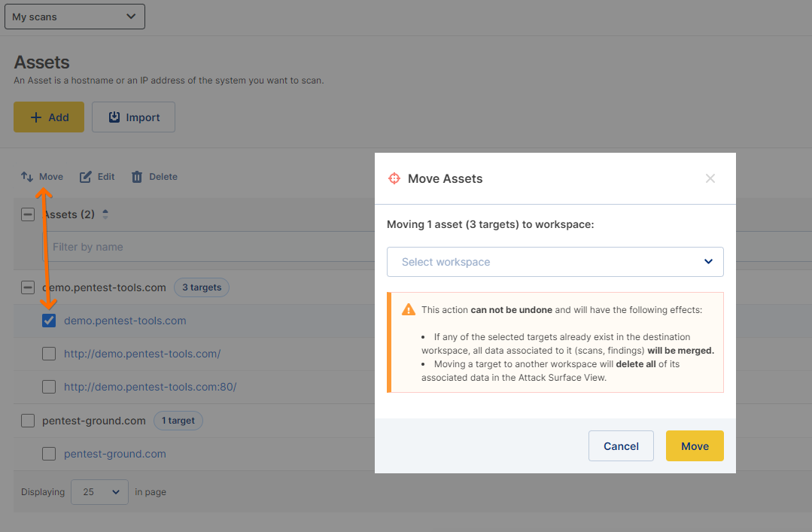Click the Edit pencil icon
The image size is (812, 532).
pos(86,177)
